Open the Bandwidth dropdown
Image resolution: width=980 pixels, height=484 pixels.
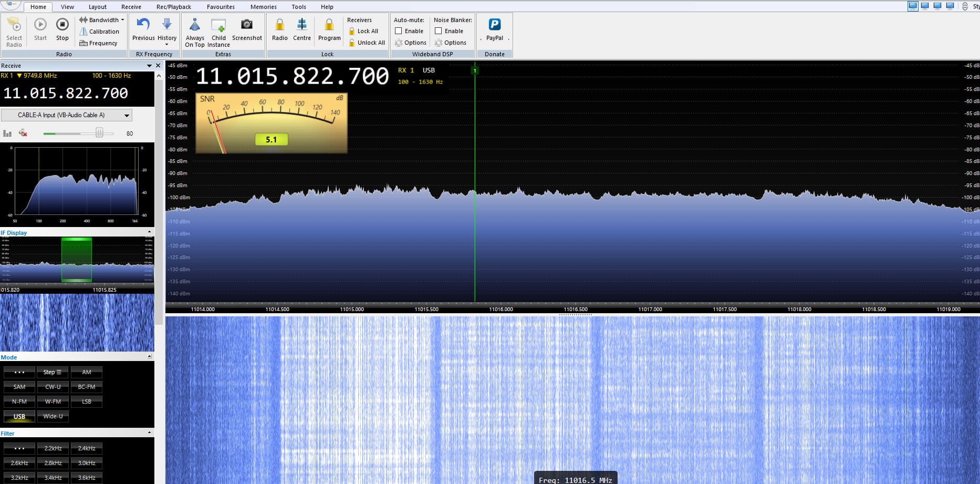[x=101, y=19]
